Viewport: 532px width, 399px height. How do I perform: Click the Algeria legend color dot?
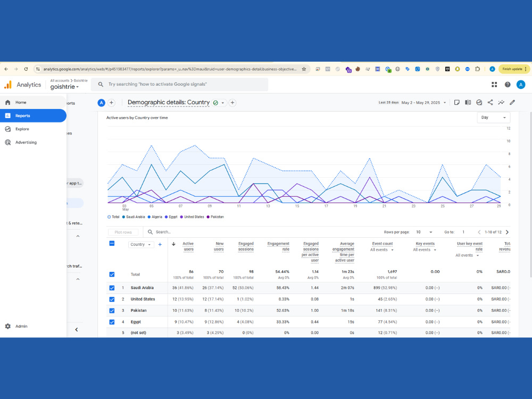[149, 217]
